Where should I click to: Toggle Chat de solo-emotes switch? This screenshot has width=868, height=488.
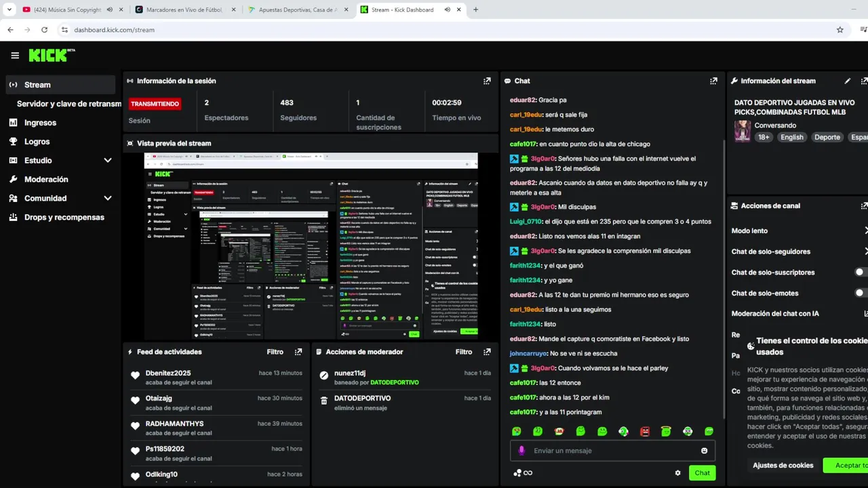(861, 293)
